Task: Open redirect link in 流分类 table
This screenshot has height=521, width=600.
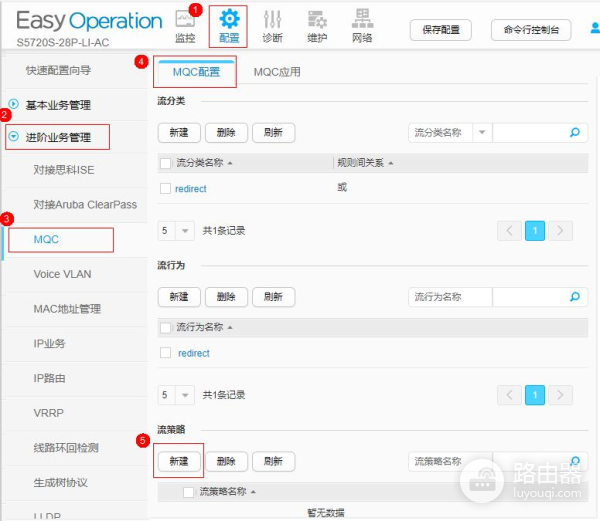Action: 191,189
